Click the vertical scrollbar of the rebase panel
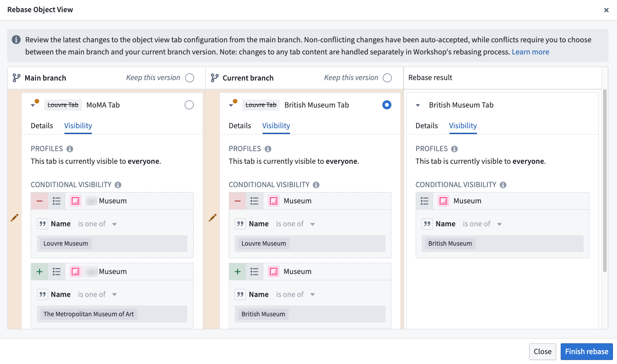The width and height of the screenshot is (617, 364). pos(605,180)
